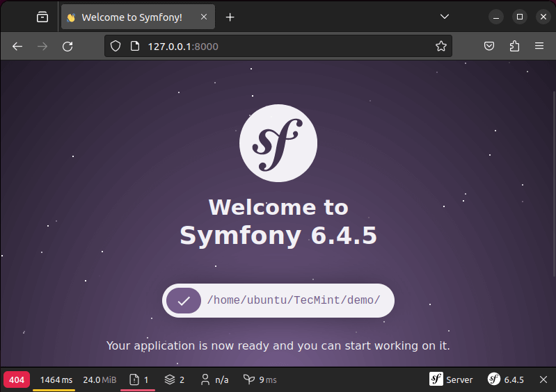Image resolution: width=556 pixels, height=392 pixels.
Task: Minimize the Firefox window
Action: click(x=496, y=17)
